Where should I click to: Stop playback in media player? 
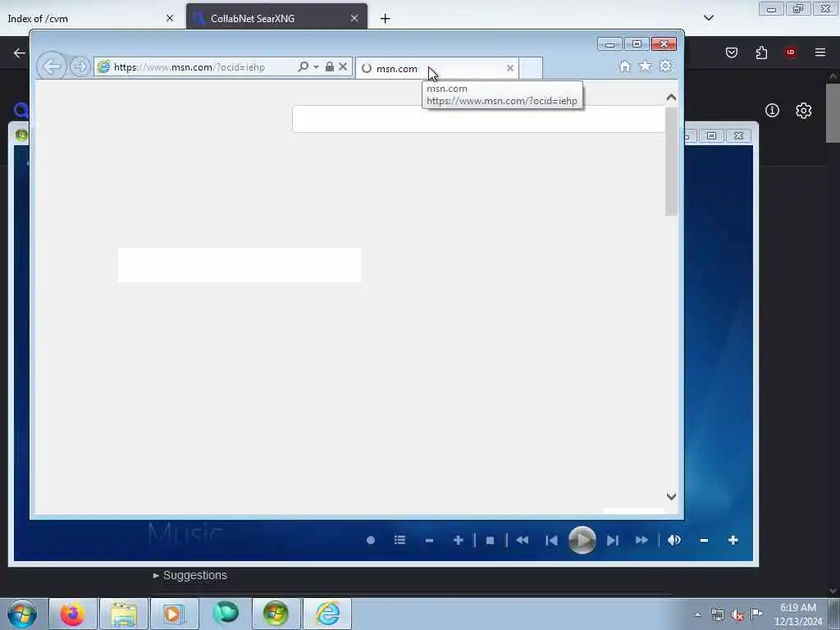pos(490,541)
